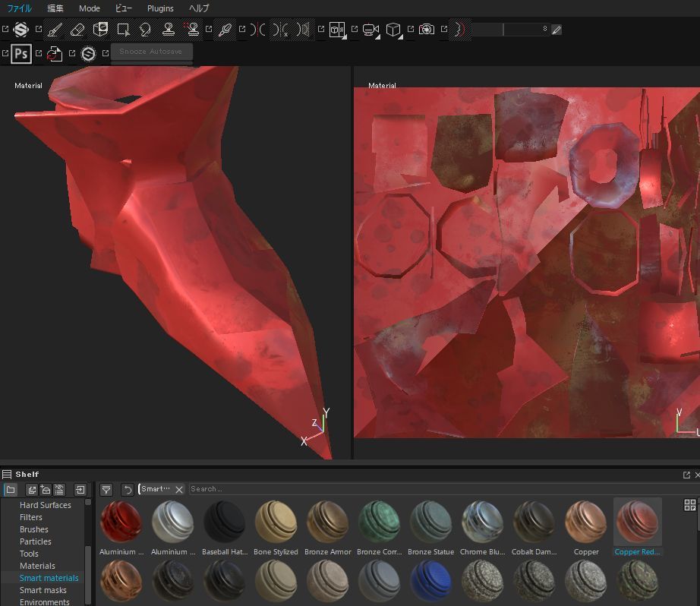Click the shelf add-folder icon
The width and height of the screenshot is (700, 606).
[x=46, y=490]
